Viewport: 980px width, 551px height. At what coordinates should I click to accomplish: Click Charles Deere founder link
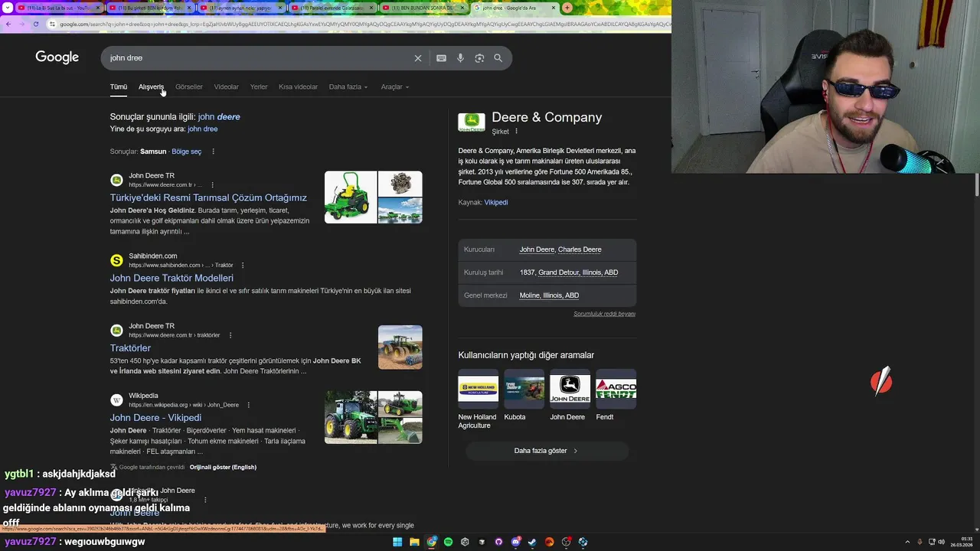point(580,249)
